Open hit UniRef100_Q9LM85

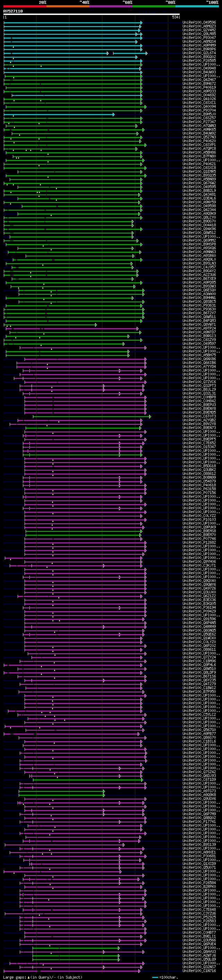point(199,34)
